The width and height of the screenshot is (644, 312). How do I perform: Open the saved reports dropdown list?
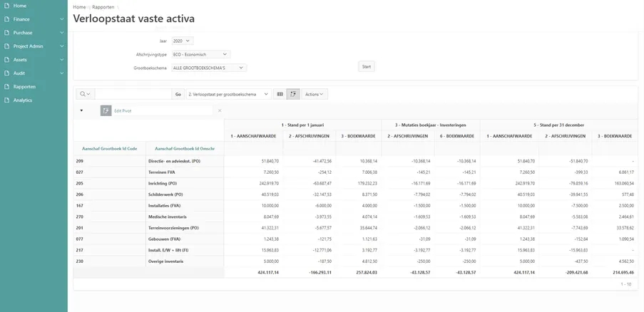pyautogui.click(x=228, y=94)
